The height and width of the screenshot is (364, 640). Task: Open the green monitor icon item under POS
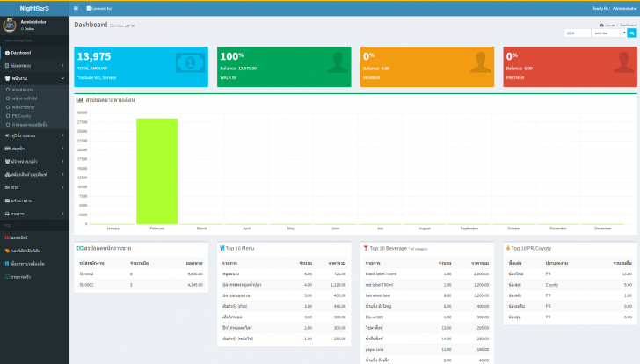(34, 277)
